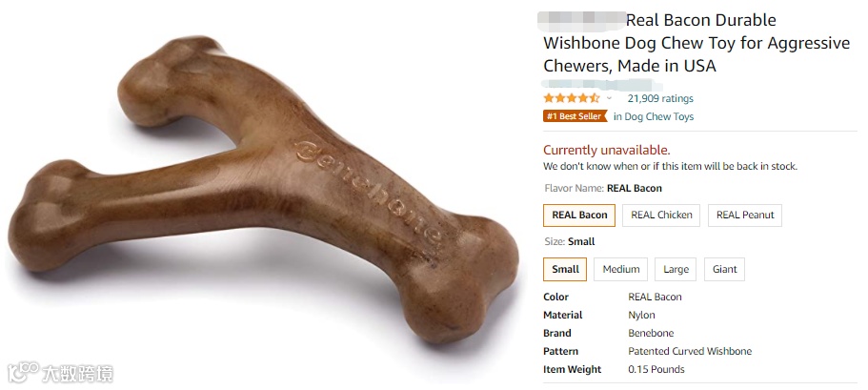
Task: Choose the Small size option
Action: pyautogui.click(x=565, y=269)
